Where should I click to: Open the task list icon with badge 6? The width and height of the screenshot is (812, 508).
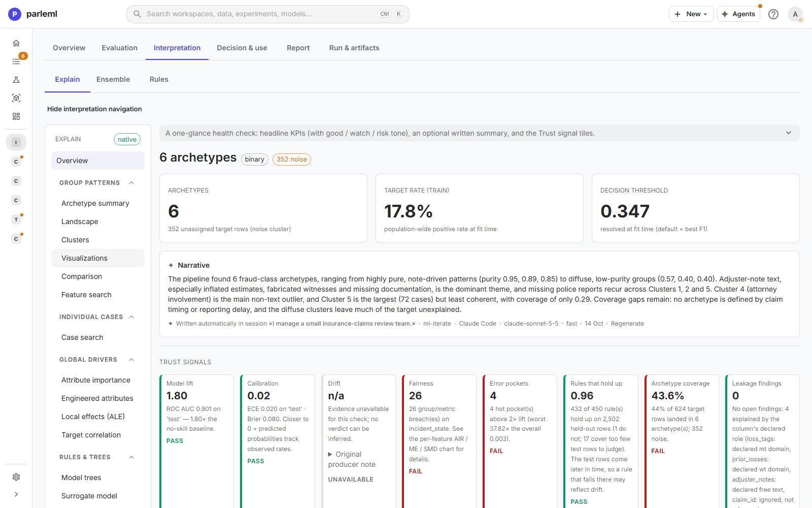16,61
